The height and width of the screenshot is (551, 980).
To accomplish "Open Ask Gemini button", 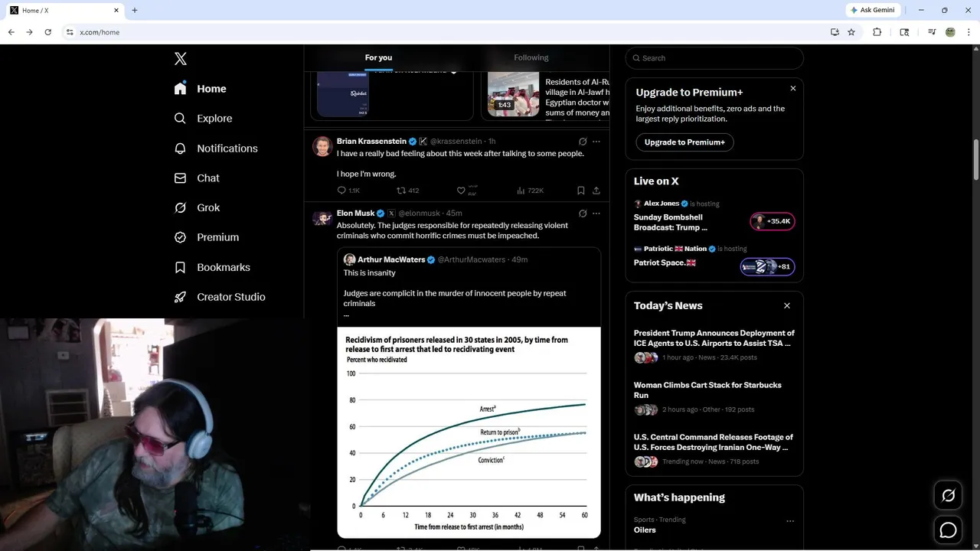I will pyautogui.click(x=872, y=10).
